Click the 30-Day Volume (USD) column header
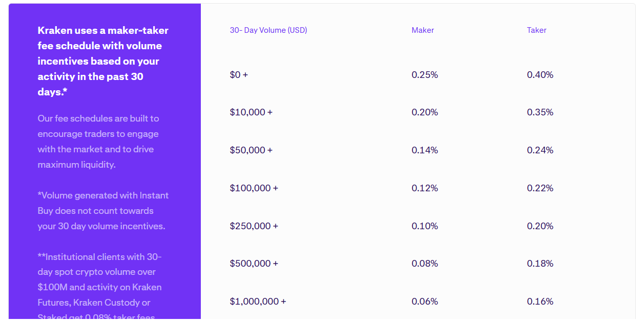The image size is (644, 320). (268, 30)
